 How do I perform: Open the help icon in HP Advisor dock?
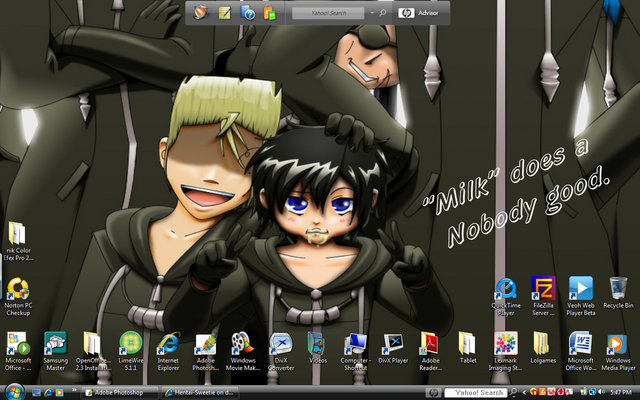click(247, 13)
